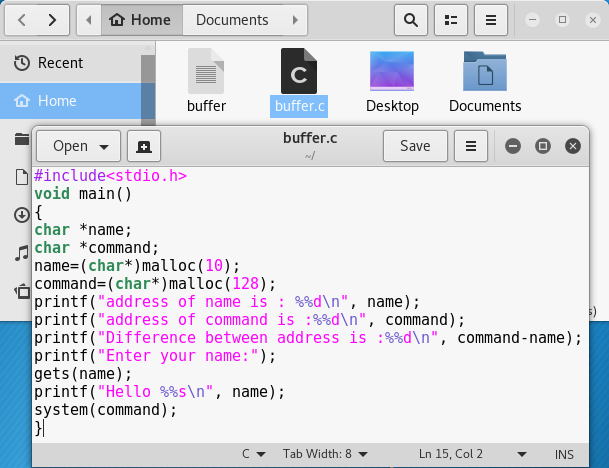Close the Files window
The image size is (609, 468).
point(593,20)
